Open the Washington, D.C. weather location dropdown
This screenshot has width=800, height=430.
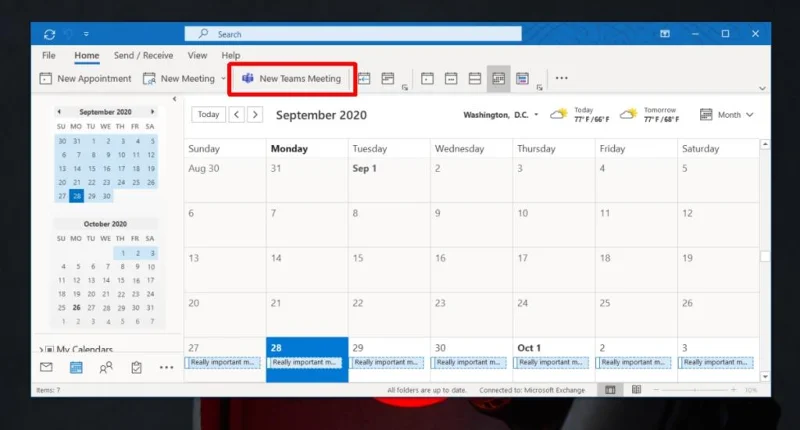coord(536,115)
